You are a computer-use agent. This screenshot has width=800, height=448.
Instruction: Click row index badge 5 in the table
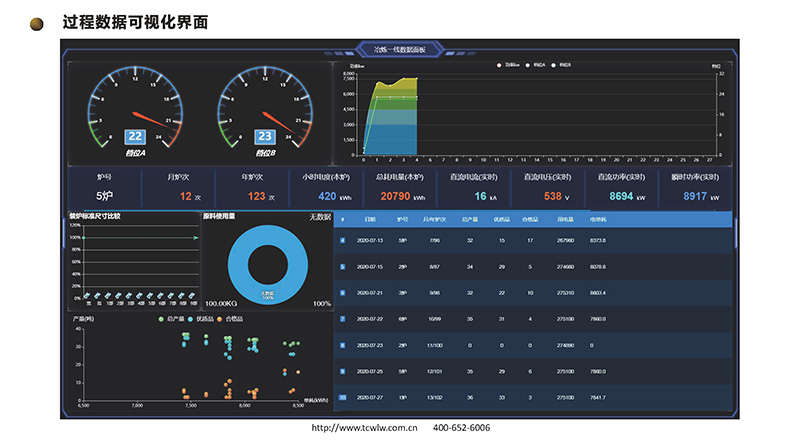342,267
